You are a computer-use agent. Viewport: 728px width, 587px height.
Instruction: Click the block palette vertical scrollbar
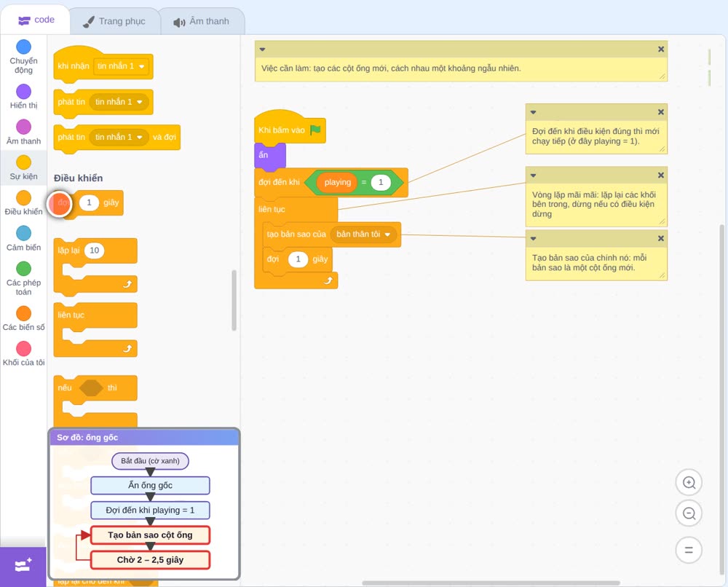(234, 300)
